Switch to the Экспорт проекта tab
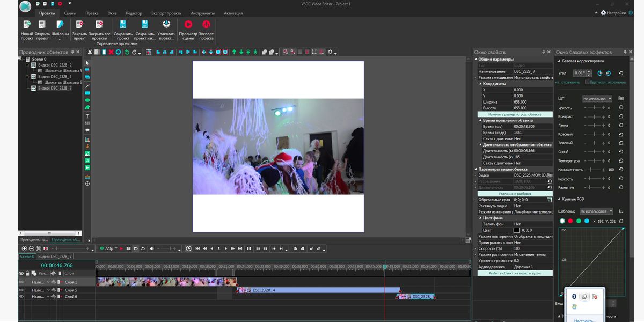Screen dimensions: 644x322 (166, 13)
